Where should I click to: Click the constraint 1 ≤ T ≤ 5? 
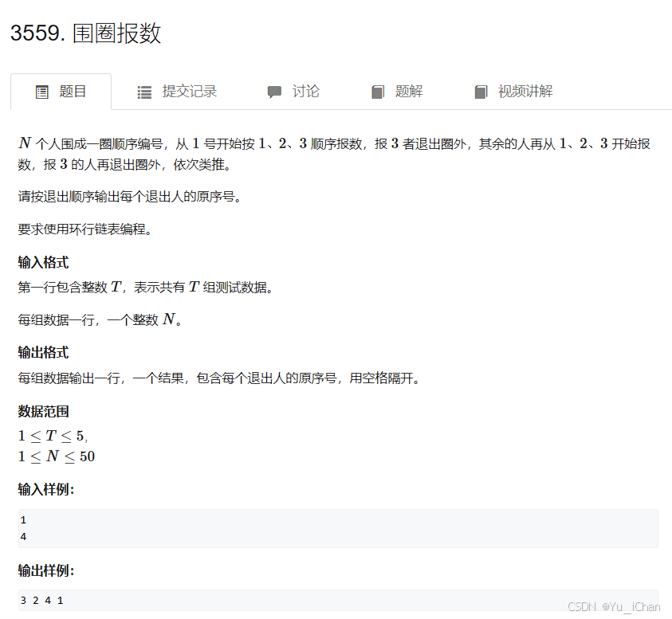tap(53, 436)
